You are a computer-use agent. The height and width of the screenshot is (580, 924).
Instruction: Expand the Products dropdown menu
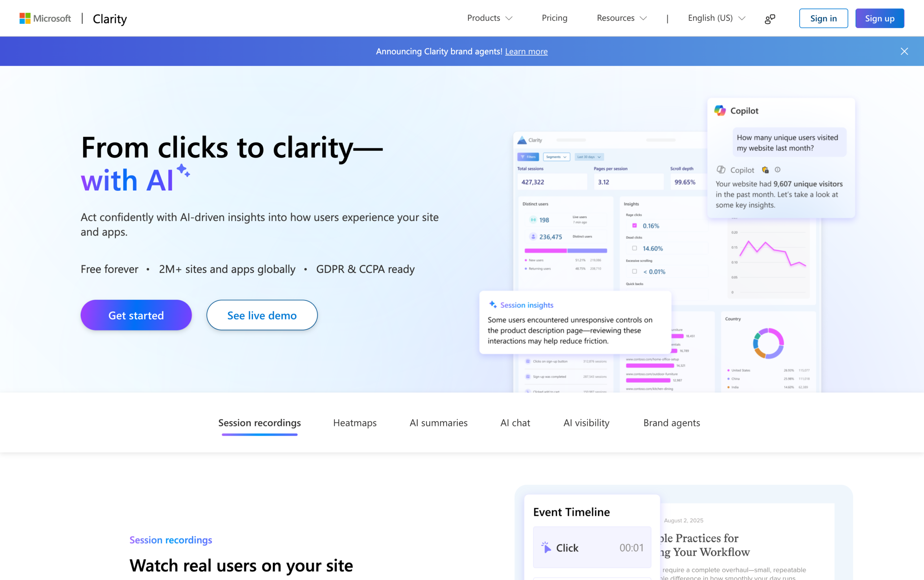point(490,18)
